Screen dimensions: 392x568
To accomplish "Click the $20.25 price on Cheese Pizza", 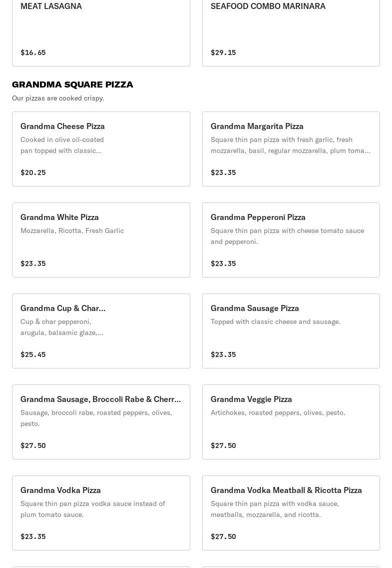I will click(x=33, y=172).
